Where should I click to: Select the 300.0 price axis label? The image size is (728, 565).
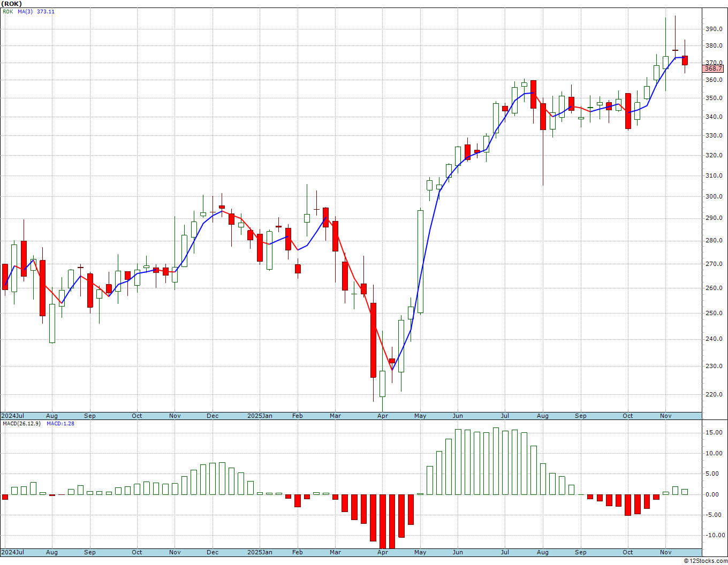click(714, 196)
